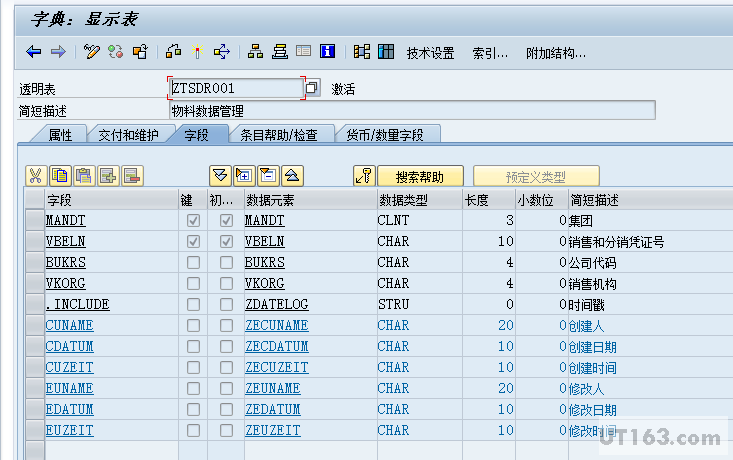
Task: Switch to the 属性 tab
Action: coord(60,135)
